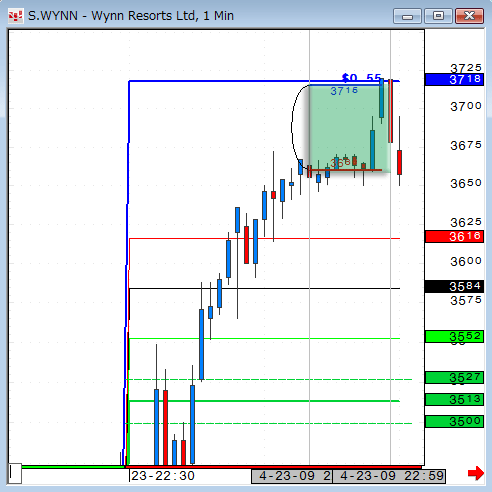The image size is (492, 492).
Task: Click the small box at bottom-left corner
Action: point(15,473)
